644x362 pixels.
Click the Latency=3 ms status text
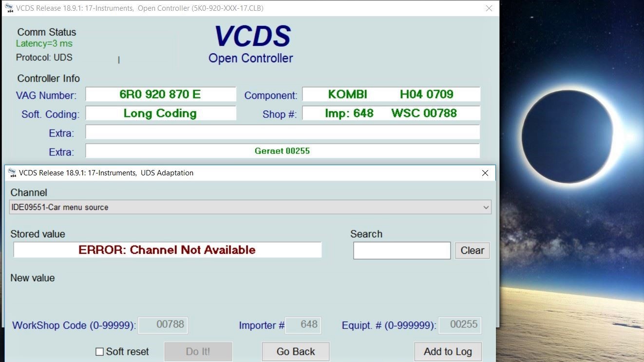(x=44, y=44)
